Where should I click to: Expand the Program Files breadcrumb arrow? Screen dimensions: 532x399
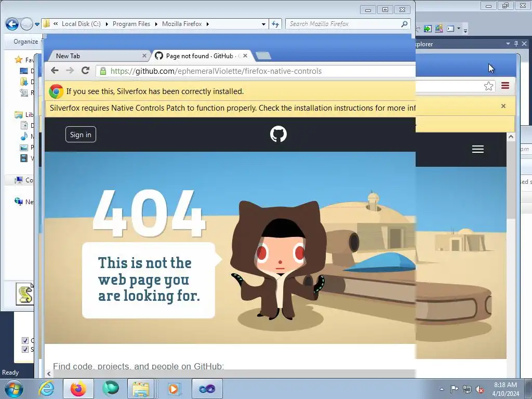[156, 24]
